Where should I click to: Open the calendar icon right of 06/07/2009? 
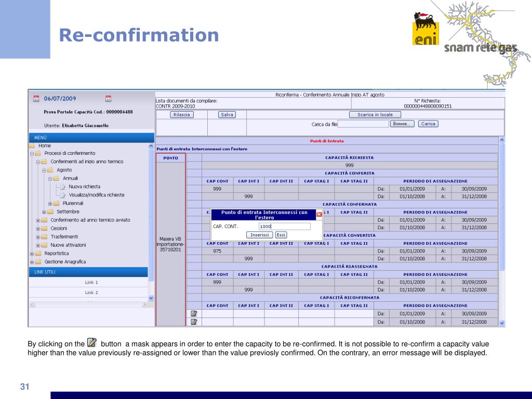tap(108, 99)
